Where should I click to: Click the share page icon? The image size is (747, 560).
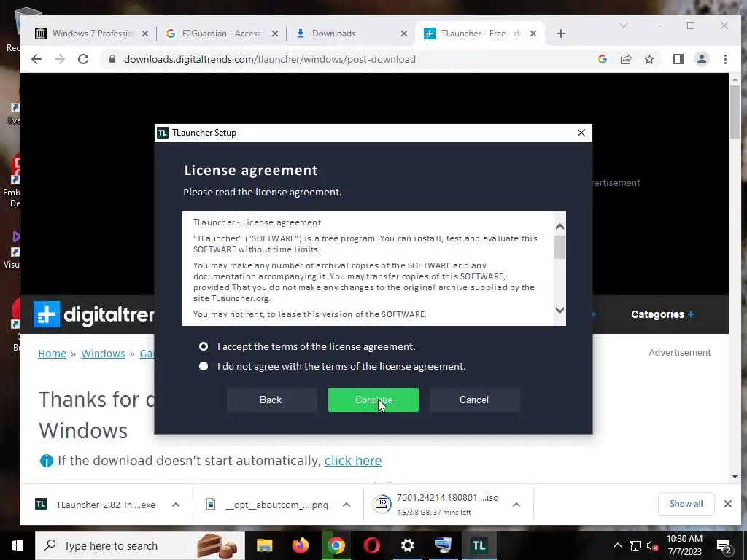(x=626, y=59)
